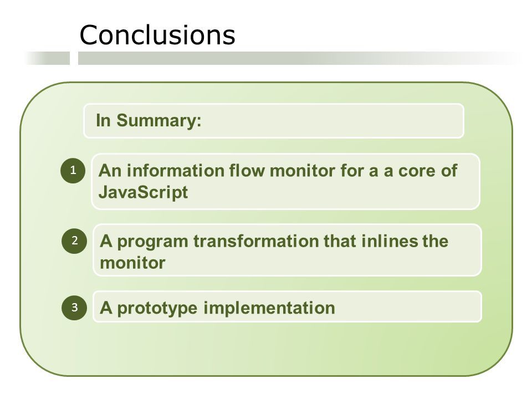The width and height of the screenshot is (532, 399).
Task: Click the word implementation in item 3
Action: (x=269, y=309)
